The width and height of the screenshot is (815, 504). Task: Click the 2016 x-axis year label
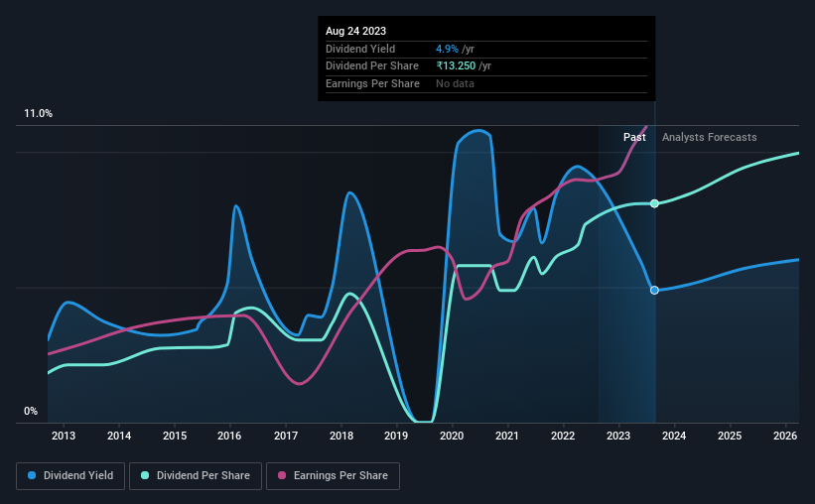[x=229, y=436]
